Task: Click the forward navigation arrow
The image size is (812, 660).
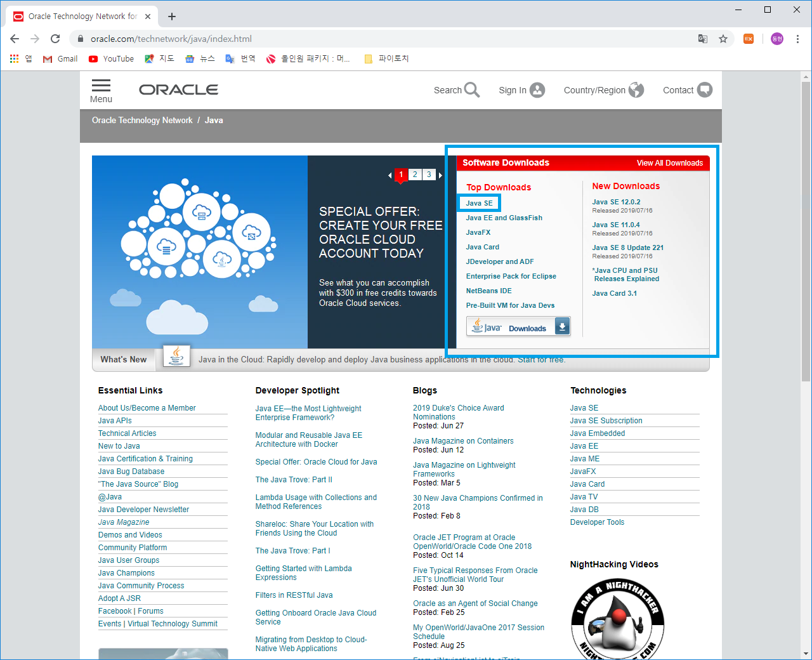Action: point(35,39)
